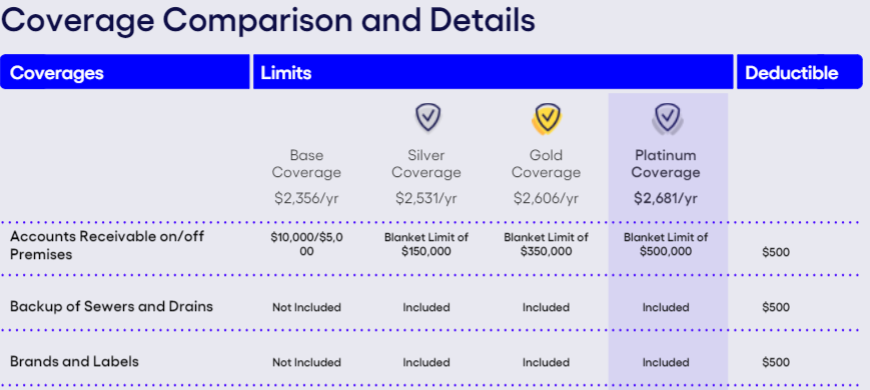
Task: Click Blanket Limit of $150,000 cell
Action: [426, 244]
